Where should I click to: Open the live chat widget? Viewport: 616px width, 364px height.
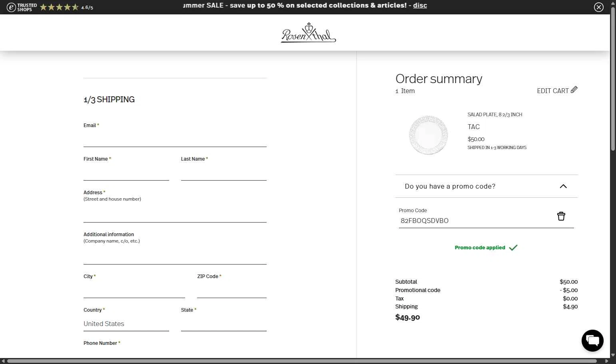592,340
